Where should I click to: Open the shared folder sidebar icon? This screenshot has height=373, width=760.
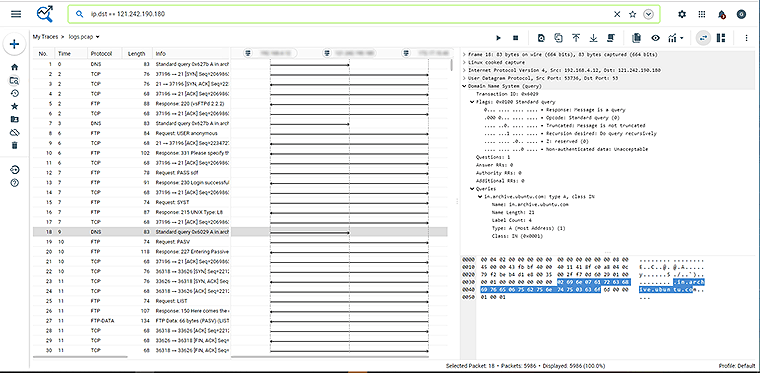15,119
